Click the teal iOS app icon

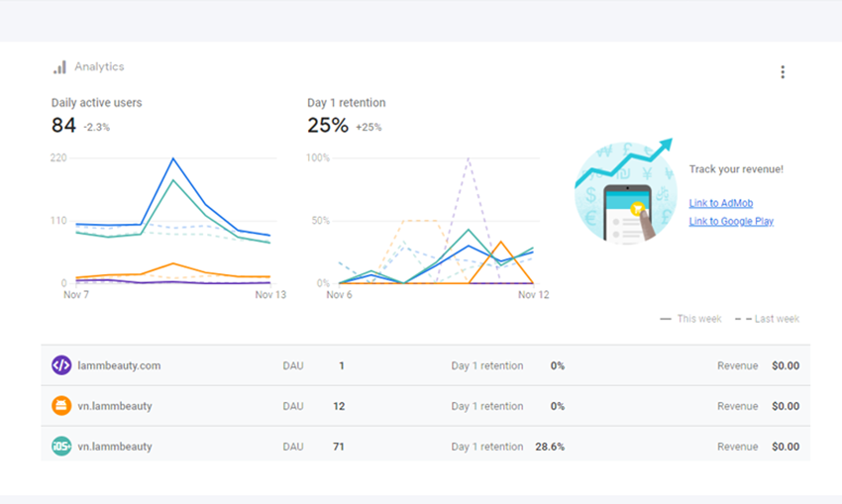pos(61,446)
